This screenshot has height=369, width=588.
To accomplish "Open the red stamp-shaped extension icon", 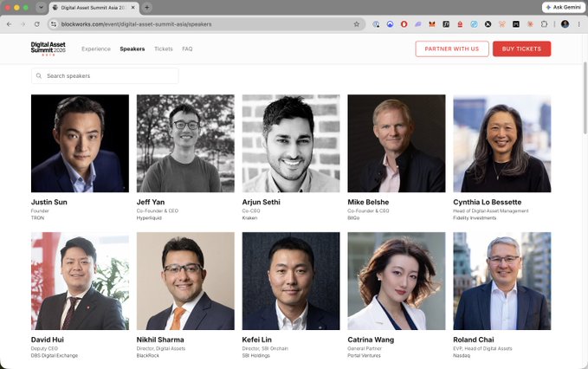I will pos(460,24).
